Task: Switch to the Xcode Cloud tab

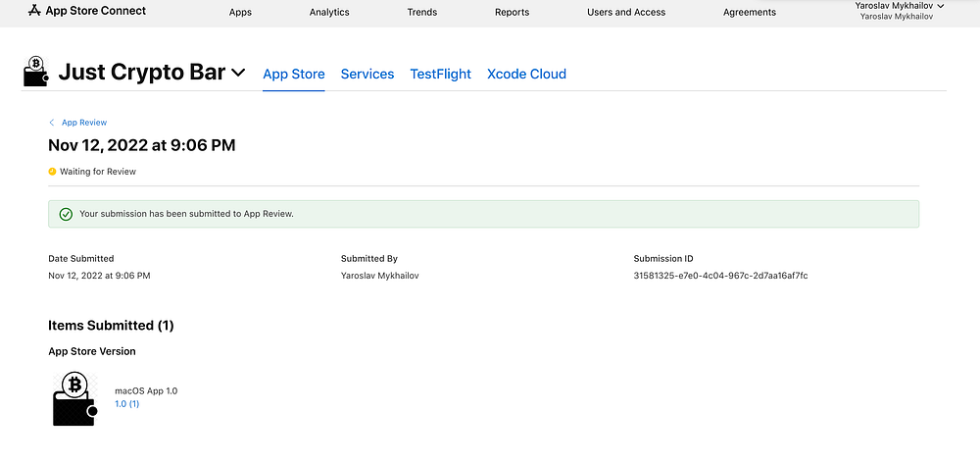Action: pos(526,74)
